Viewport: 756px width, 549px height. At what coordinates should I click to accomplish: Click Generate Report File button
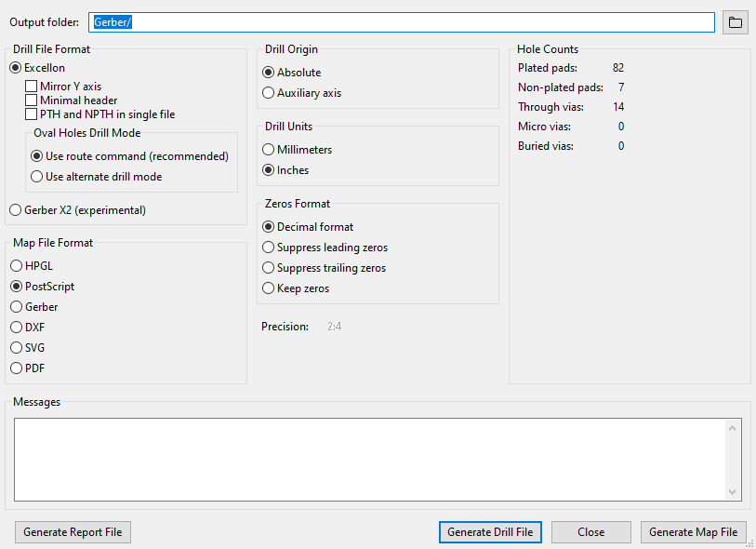coord(73,532)
